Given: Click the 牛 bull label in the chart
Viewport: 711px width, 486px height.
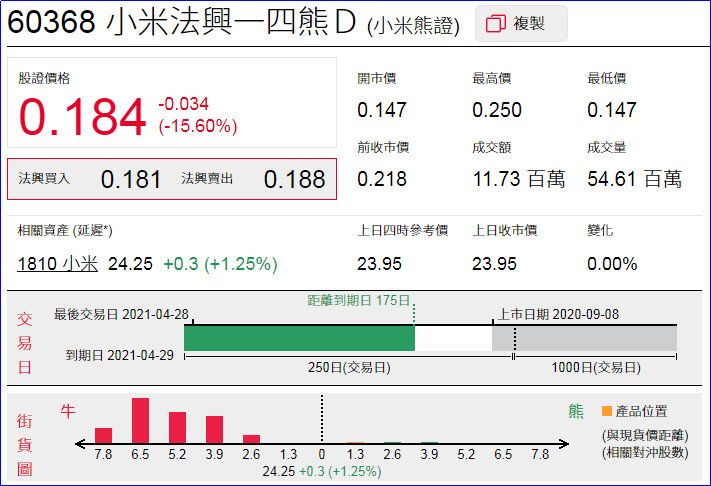Looking at the screenshot, I should pyautogui.click(x=68, y=411).
